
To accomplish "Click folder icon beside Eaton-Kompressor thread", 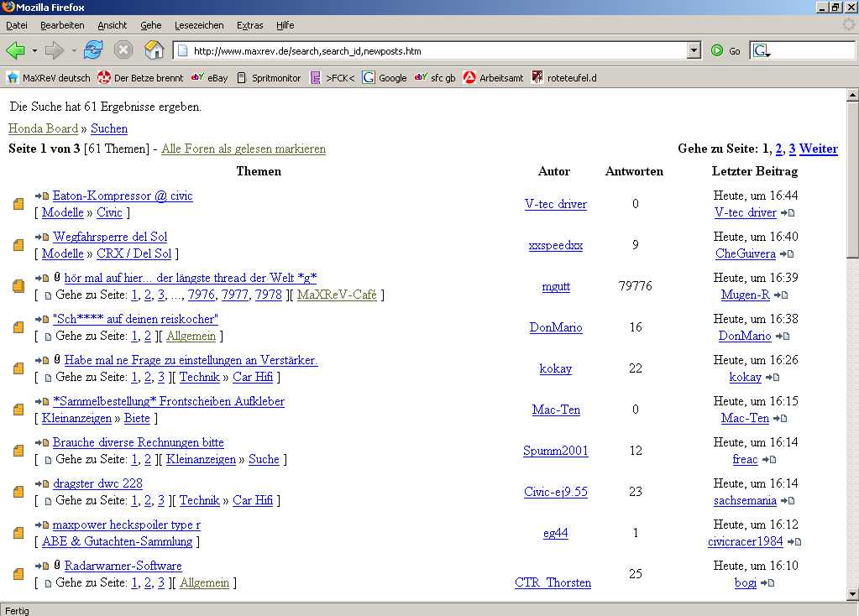I will click(18, 204).
